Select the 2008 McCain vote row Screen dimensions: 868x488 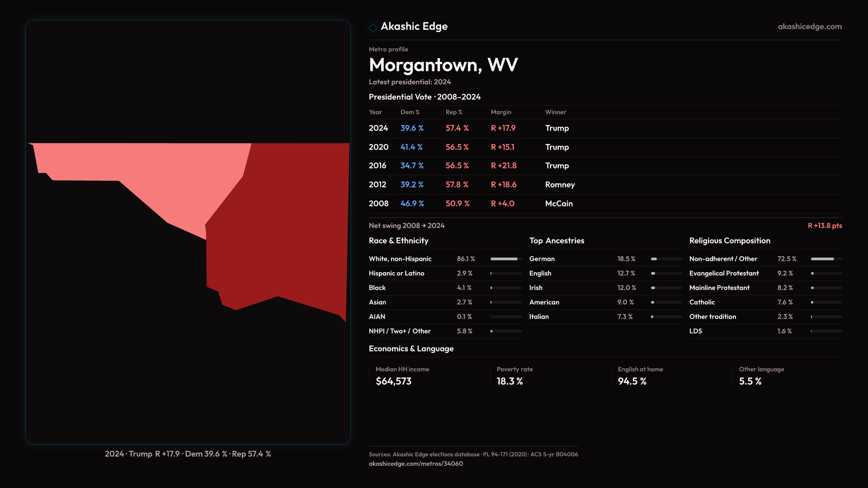click(x=470, y=204)
